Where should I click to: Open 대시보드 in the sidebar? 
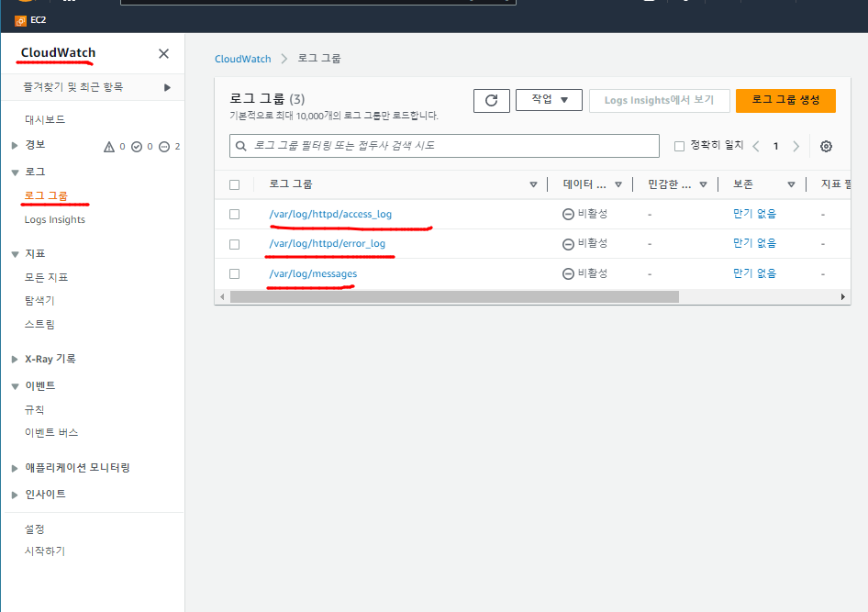45,119
